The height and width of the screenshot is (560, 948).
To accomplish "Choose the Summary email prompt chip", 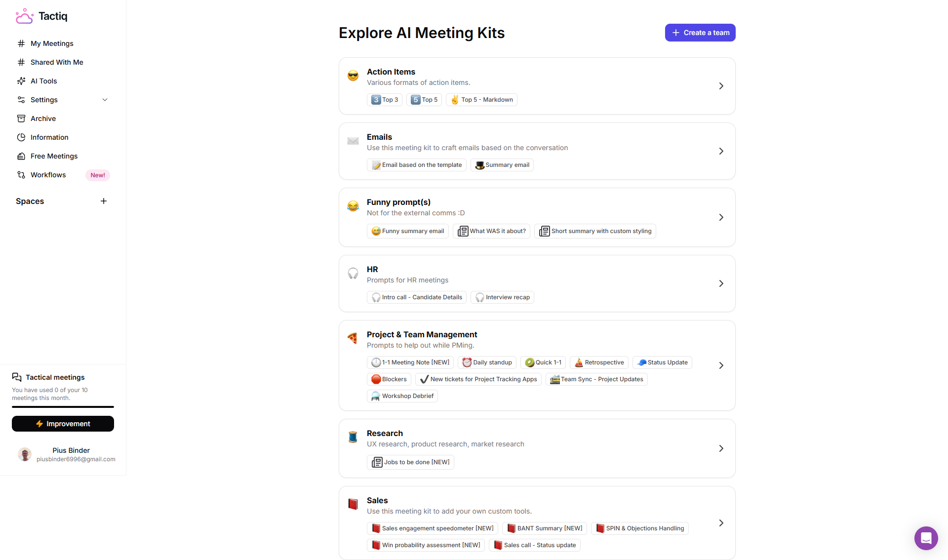I will (x=502, y=165).
